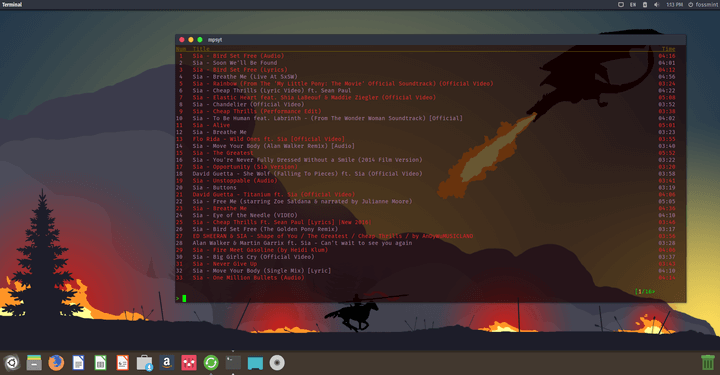Minimize the mpsyt terminal window

[191, 40]
